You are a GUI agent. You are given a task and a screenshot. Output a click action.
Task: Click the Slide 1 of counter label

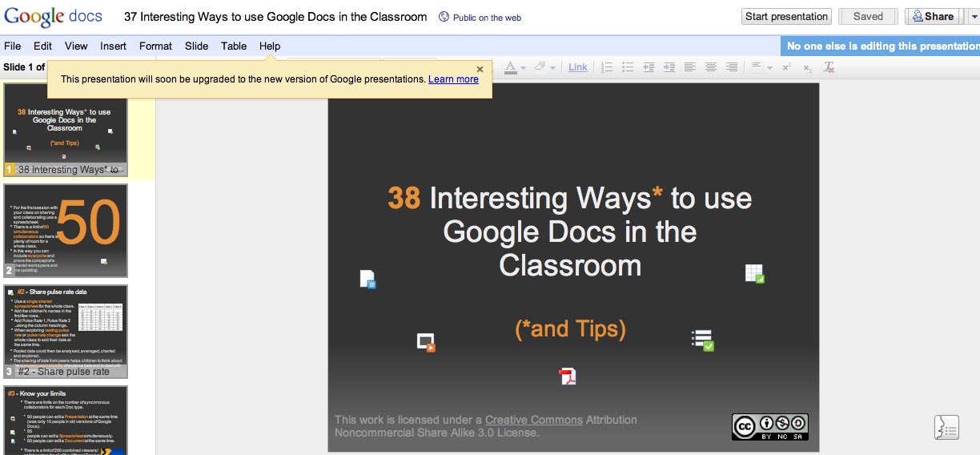tap(24, 67)
